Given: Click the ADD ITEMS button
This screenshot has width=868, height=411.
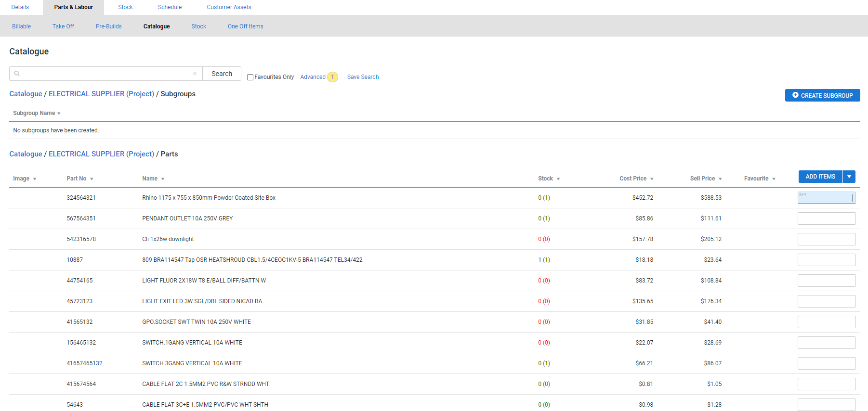Looking at the screenshot, I should [820, 177].
